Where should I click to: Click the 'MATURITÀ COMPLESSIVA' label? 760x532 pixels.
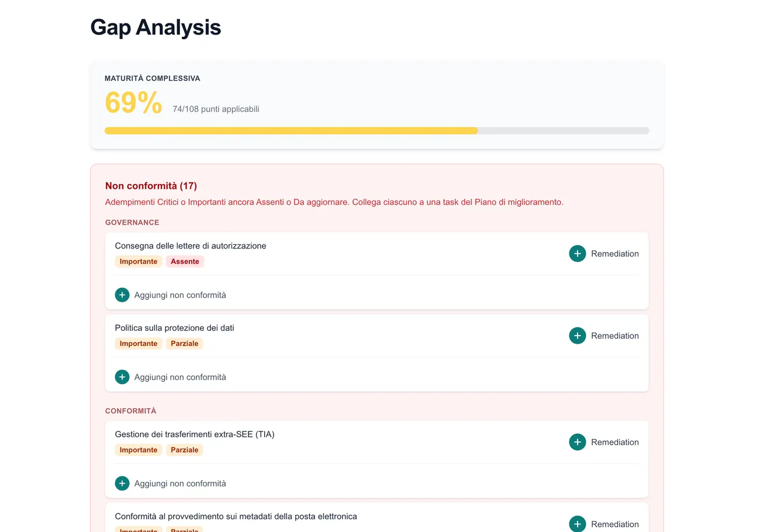click(x=153, y=78)
